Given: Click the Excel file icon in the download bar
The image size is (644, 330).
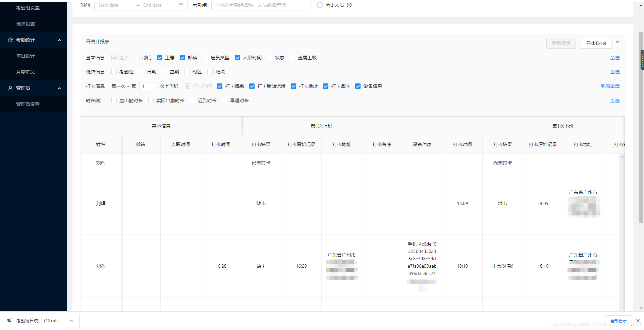Looking at the screenshot, I should pyautogui.click(x=9, y=321).
